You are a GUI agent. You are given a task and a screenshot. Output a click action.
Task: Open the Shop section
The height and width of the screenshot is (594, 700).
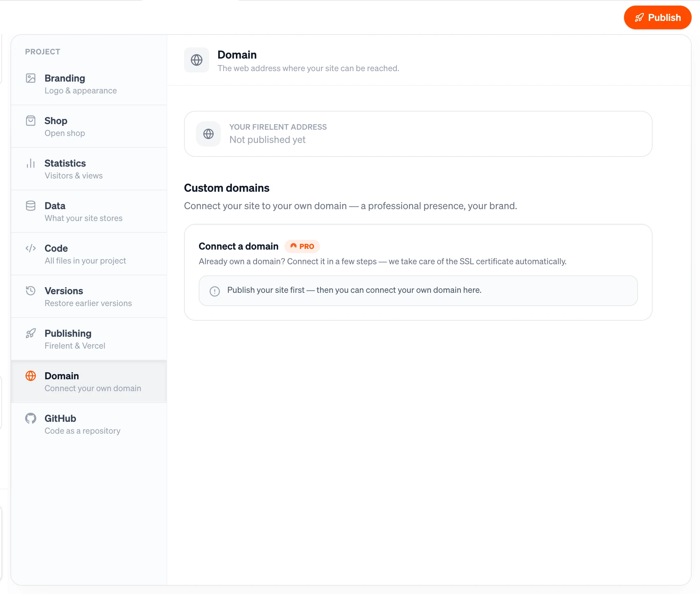pos(89,127)
